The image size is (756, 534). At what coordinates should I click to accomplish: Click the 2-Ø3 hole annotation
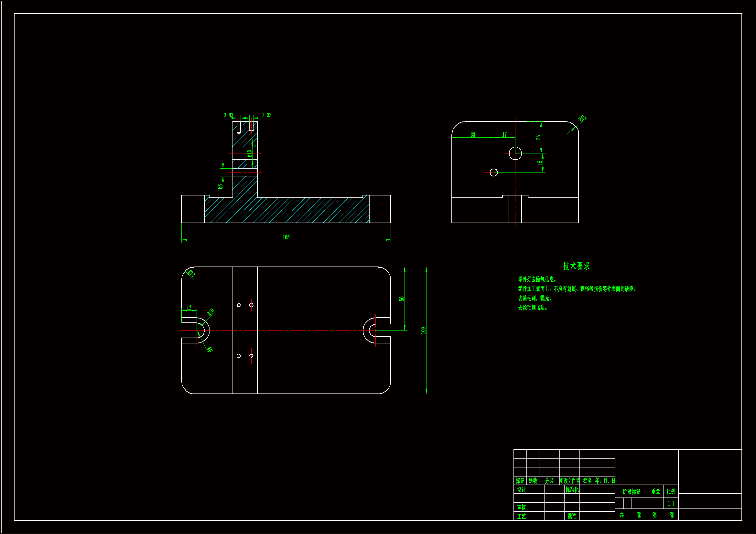click(267, 115)
